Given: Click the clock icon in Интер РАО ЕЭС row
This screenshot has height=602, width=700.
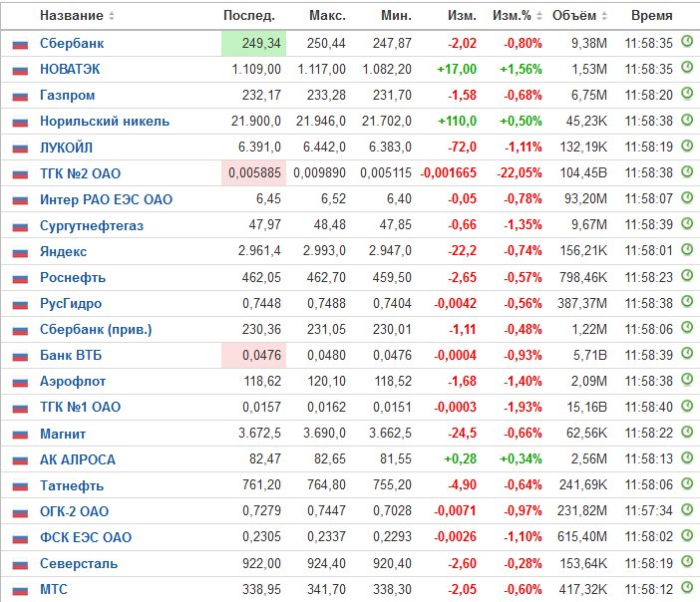Looking at the screenshot, I should click(x=687, y=197).
